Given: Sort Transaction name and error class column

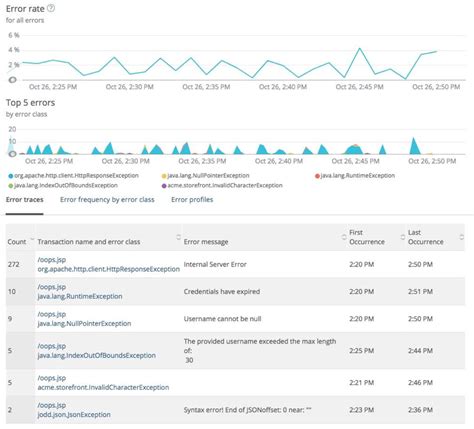Looking at the screenshot, I should coord(178,237).
